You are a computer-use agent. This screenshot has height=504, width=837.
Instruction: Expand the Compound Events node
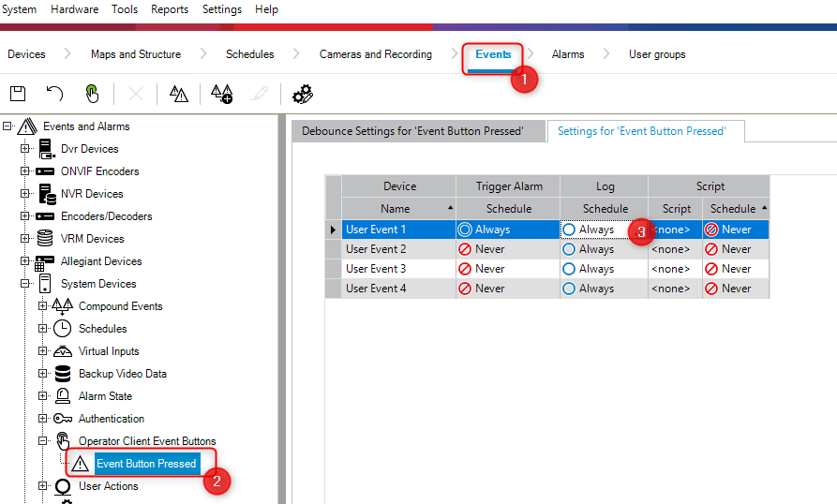[43, 306]
